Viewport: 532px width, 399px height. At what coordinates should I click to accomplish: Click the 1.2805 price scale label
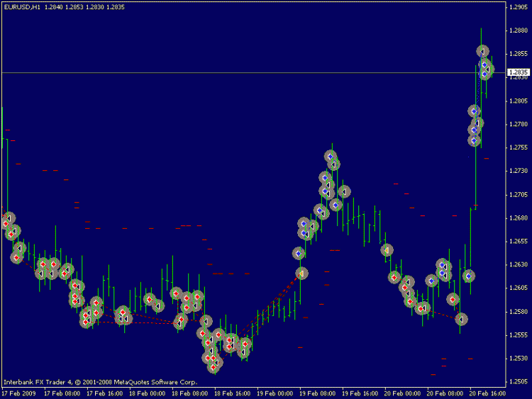pos(519,101)
